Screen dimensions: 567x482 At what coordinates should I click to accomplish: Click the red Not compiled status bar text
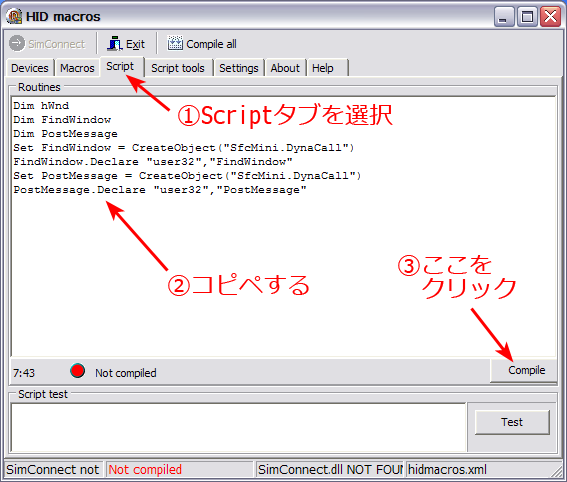145,470
